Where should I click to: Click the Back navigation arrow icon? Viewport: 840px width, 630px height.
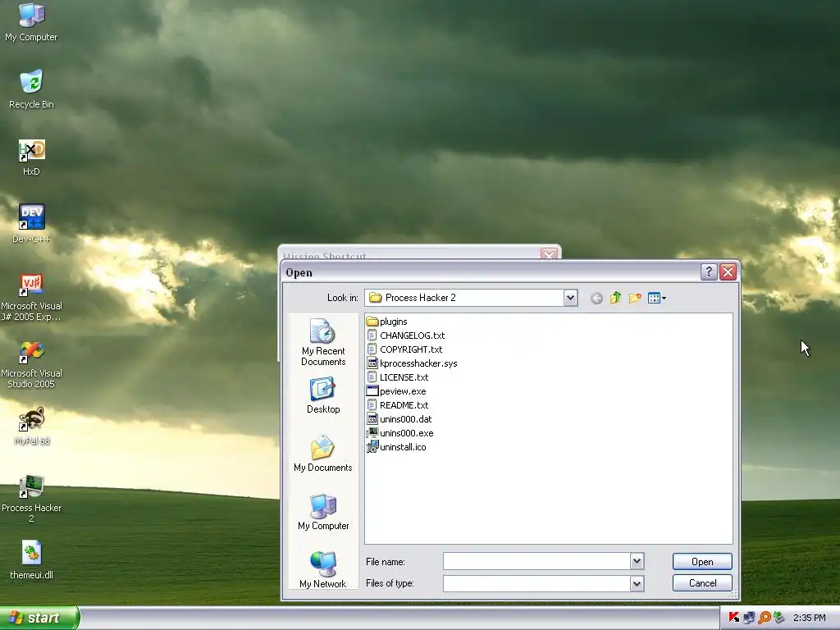(596, 298)
